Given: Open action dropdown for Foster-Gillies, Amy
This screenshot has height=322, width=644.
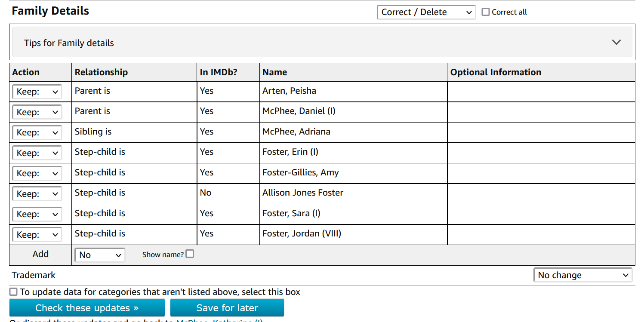Looking at the screenshot, I should point(37,173).
